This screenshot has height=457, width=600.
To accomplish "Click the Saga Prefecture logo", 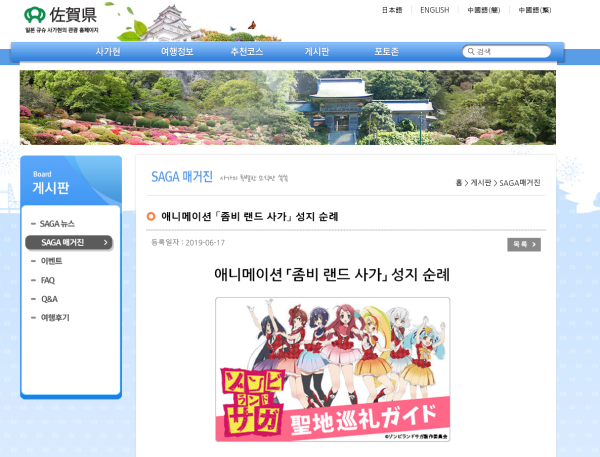I will [x=61, y=19].
